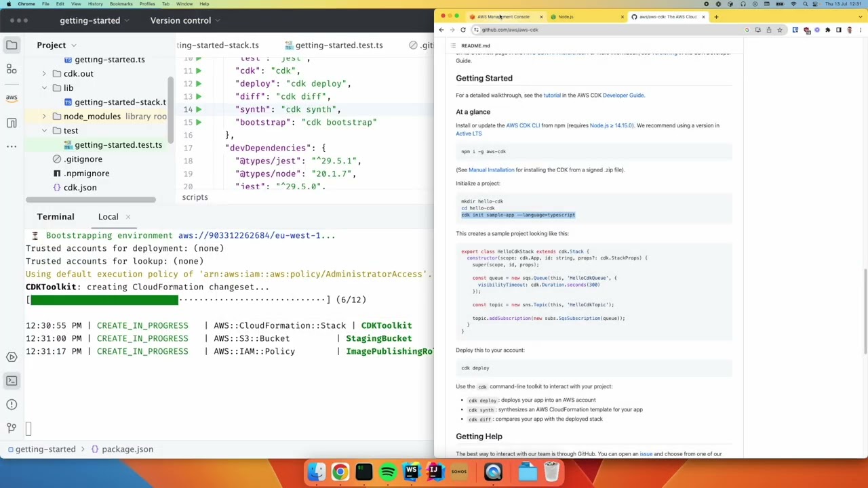This screenshot has height=488, width=868.
Task: Open the Version control dropdown
Action: pyautogui.click(x=185, y=20)
